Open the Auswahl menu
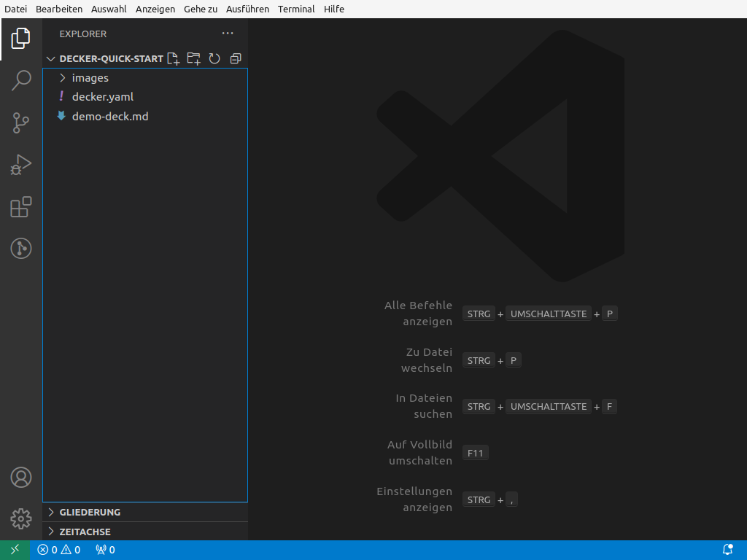This screenshot has height=560, width=747. click(x=109, y=9)
